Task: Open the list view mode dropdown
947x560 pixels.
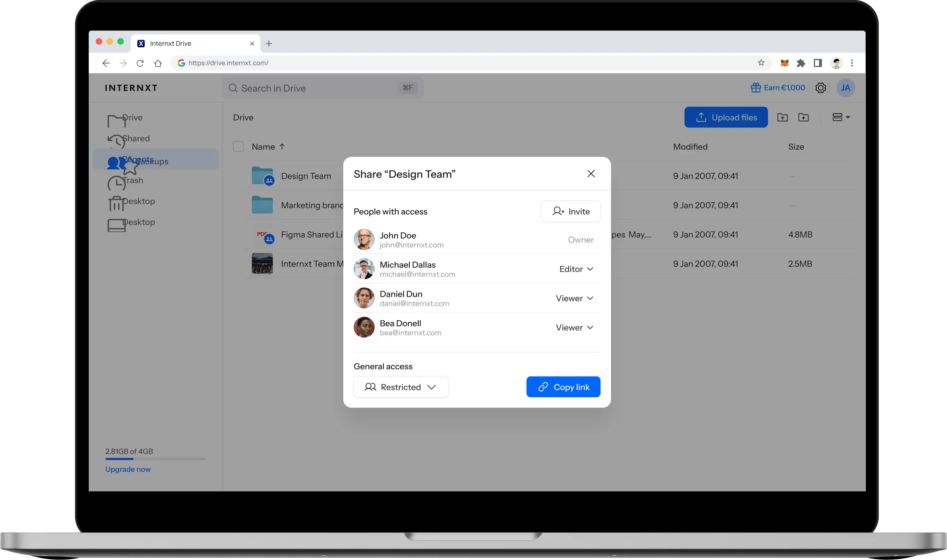Action: (x=841, y=117)
